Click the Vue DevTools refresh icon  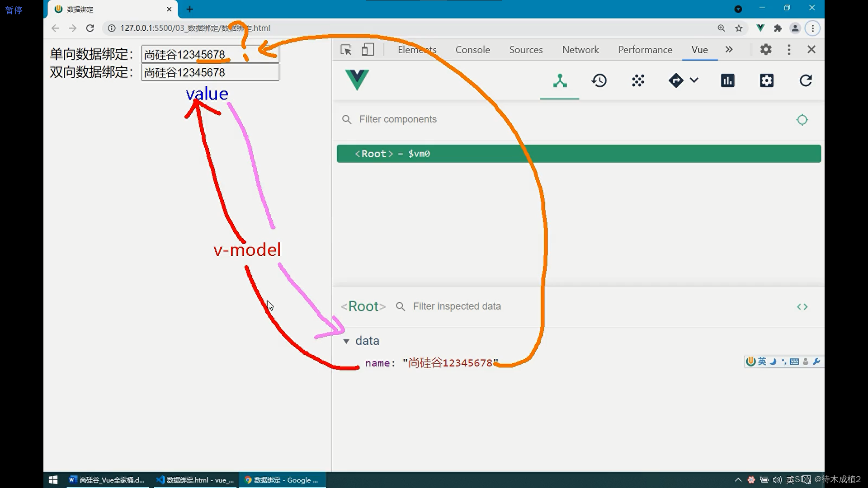806,80
